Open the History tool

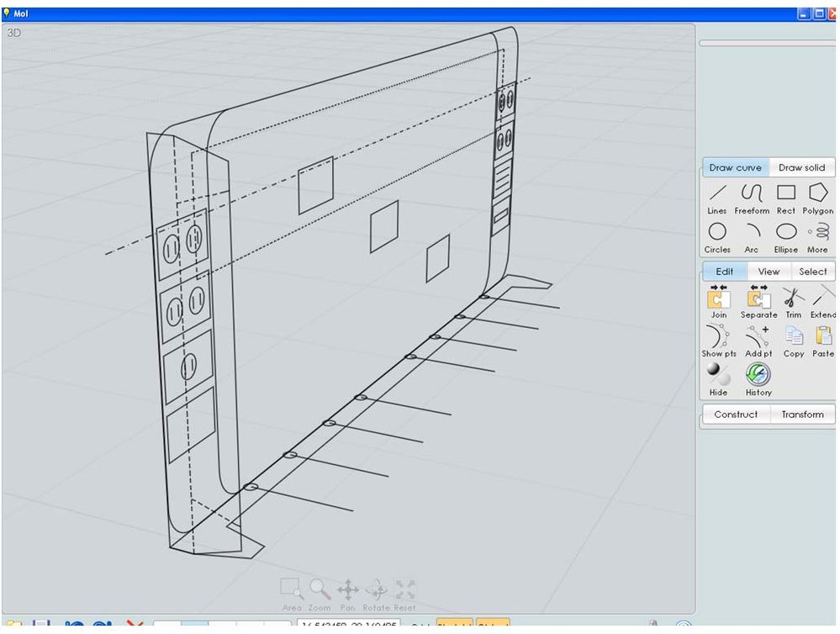click(758, 379)
